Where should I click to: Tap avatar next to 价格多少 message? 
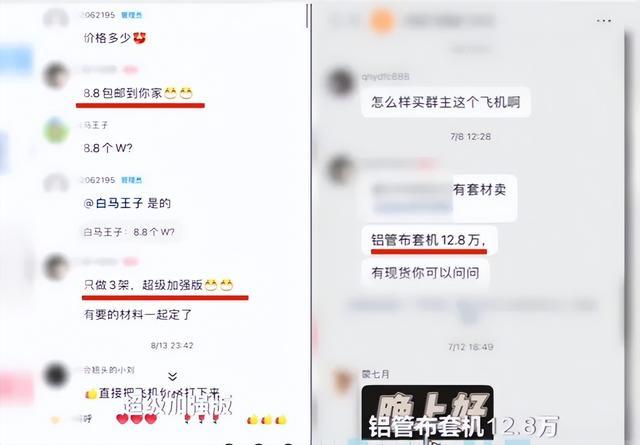point(56,20)
